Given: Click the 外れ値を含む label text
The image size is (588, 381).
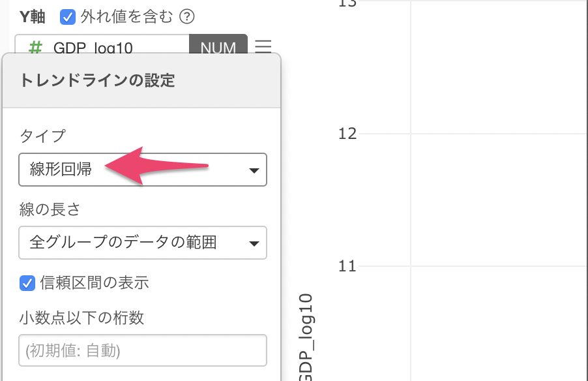Looking at the screenshot, I should pyautogui.click(x=126, y=17).
